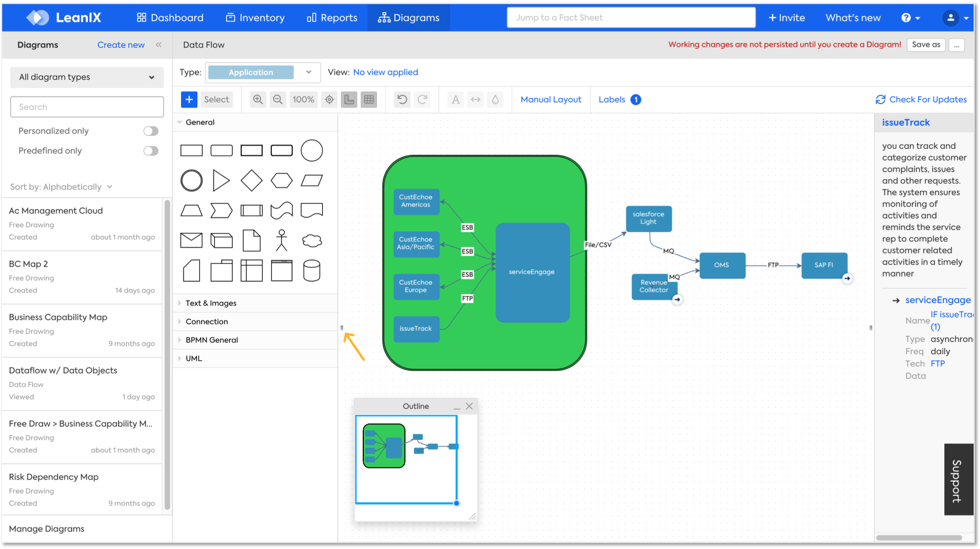The width and height of the screenshot is (980, 549).
Task: Click the fit-to-center target icon
Action: click(329, 99)
